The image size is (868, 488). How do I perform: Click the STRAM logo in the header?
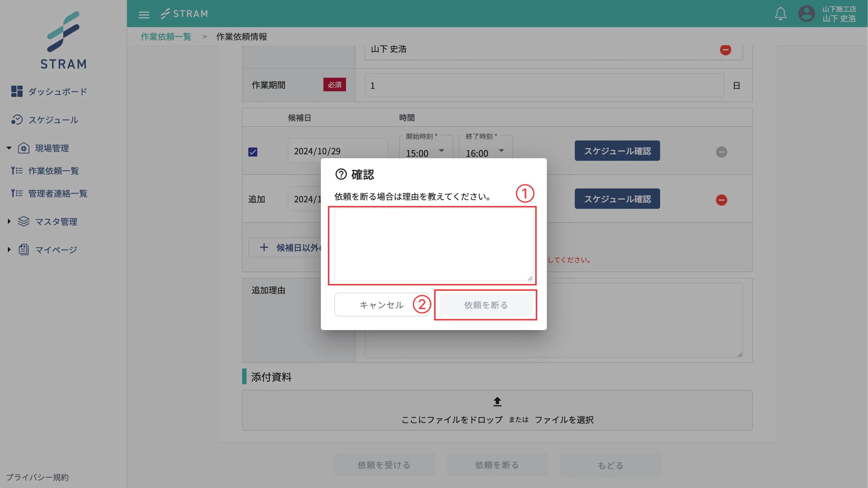184,14
